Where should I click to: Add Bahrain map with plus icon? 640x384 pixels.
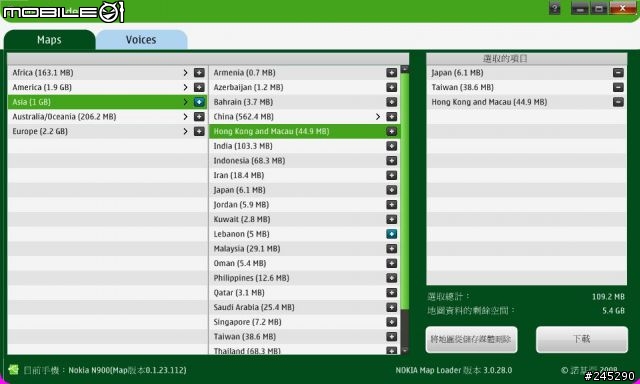pos(391,102)
